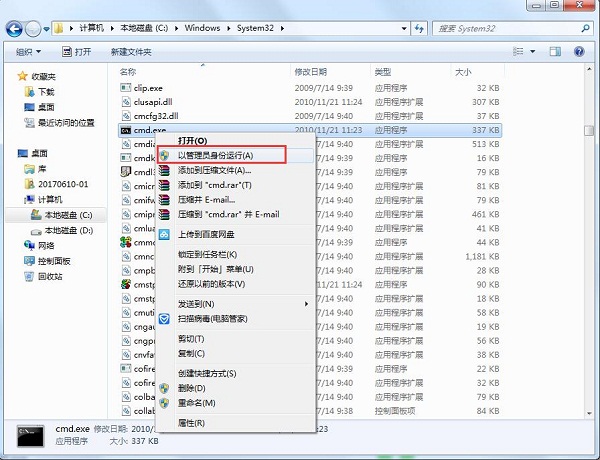Choose 以管理员身份运行(A) in context menu

[235, 155]
